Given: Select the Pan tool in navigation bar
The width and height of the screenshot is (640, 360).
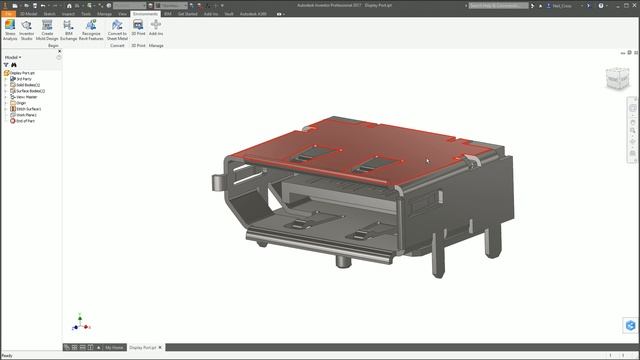Looking at the screenshot, I should click(633, 122).
